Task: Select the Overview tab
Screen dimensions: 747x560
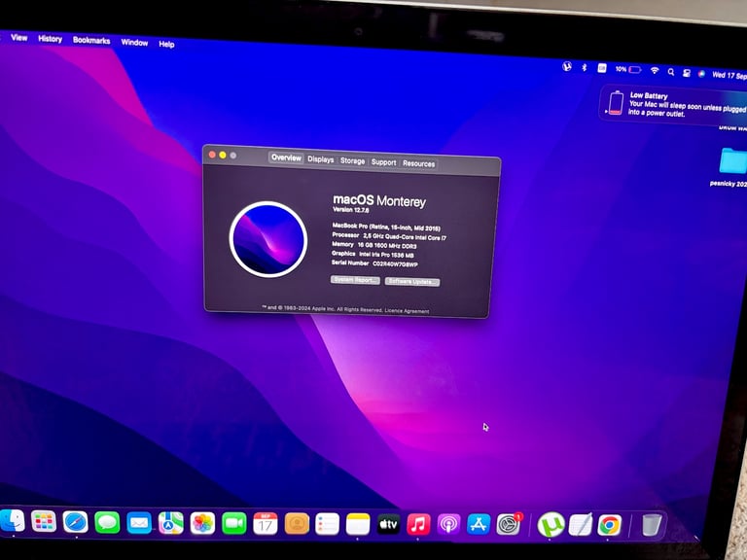Action: [x=286, y=157]
